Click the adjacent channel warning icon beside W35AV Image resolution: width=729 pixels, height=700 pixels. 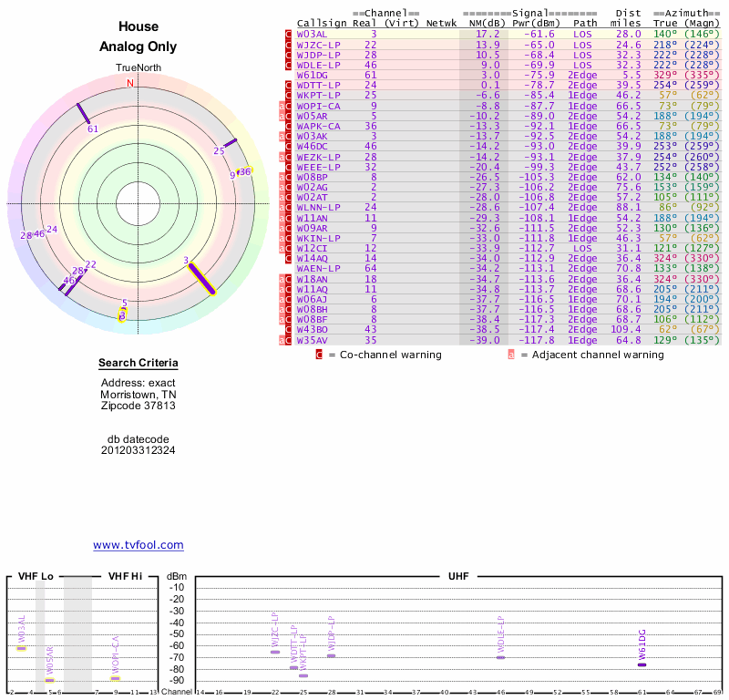[282, 340]
